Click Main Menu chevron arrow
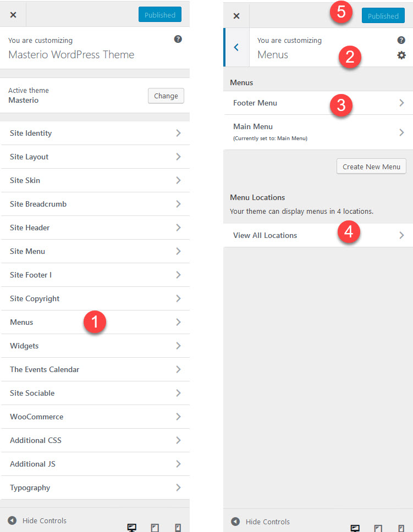This screenshot has width=413, height=532. 401,132
